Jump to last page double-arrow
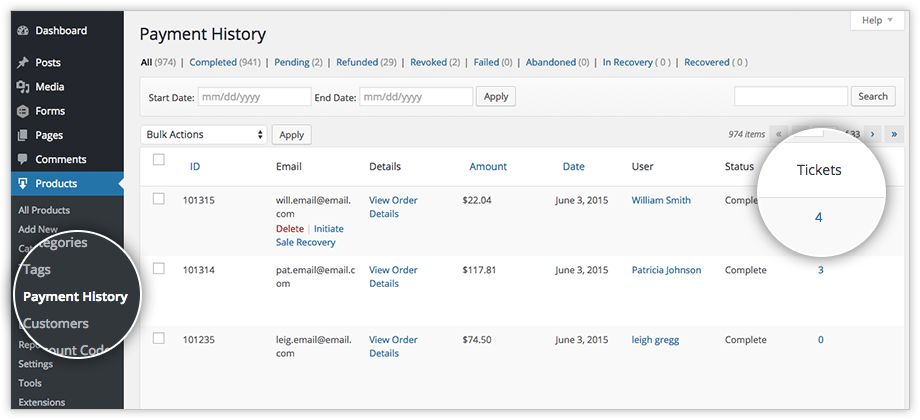The image size is (920, 420). (x=894, y=134)
